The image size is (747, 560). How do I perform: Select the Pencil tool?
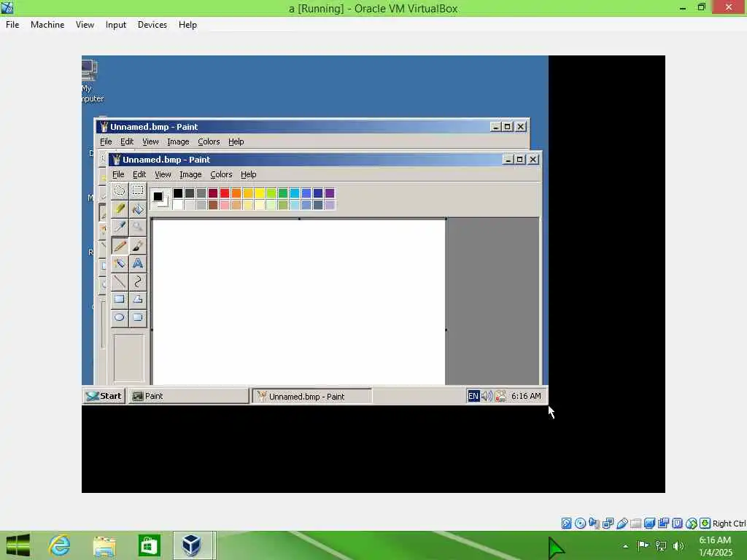[x=119, y=245]
